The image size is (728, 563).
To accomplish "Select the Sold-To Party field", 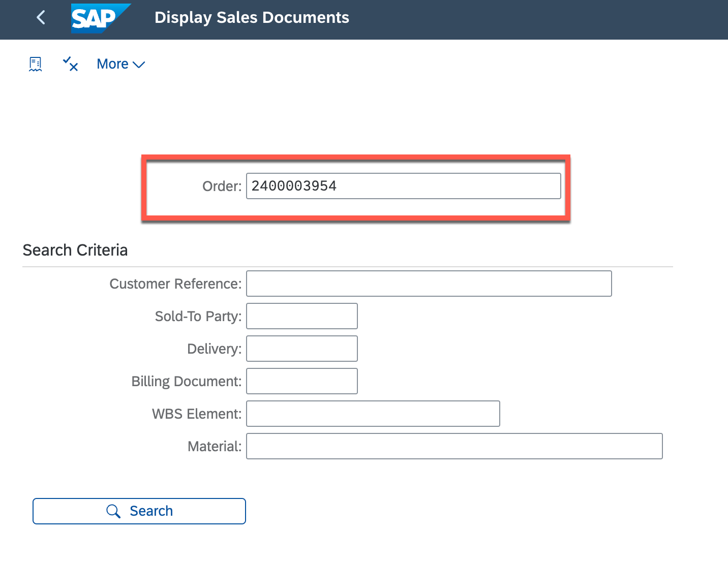I will [301, 316].
